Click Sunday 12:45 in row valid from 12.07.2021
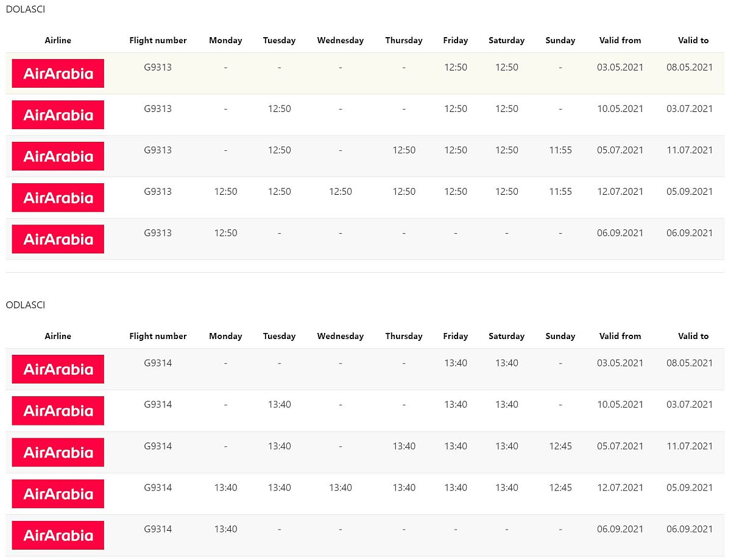This screenshot has width=731, height=560. 560,487
